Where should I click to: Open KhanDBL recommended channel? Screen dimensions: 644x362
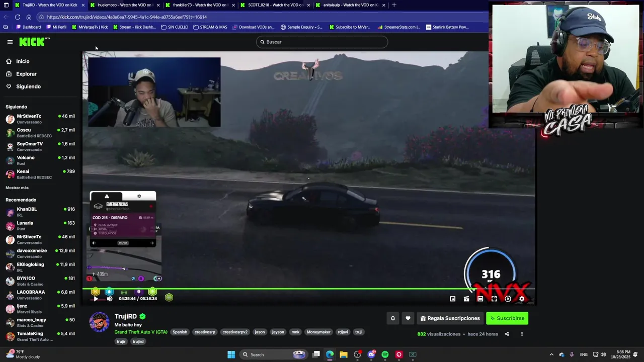pos(40,212)
